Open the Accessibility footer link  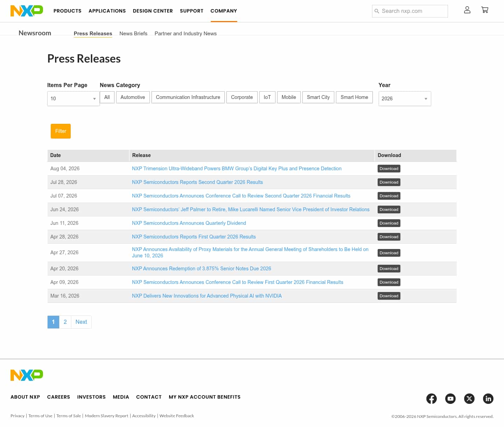[x=144, y=416]
